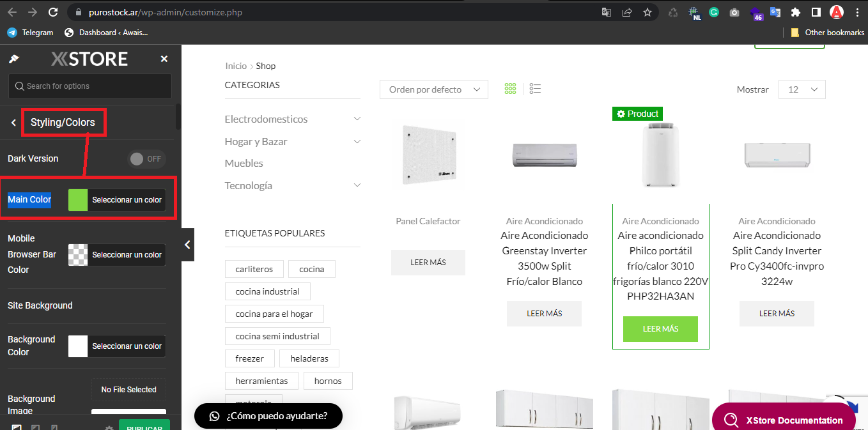Viewport: 868px width, 430px height.
Task: Click the Publicar button
Action: point(144,426)
